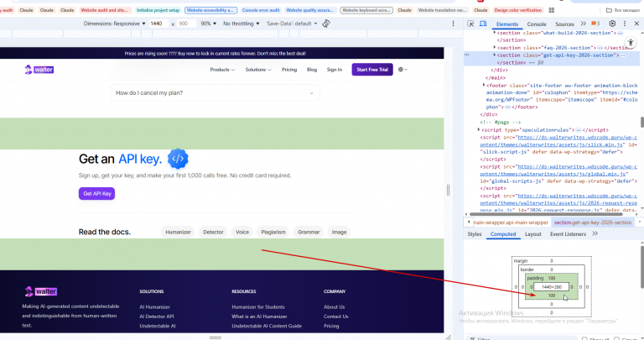Toggle the Show all checkbox
The width and height of the screenshot is (644, 340).
pyautogui.click(x=584, y=339)
